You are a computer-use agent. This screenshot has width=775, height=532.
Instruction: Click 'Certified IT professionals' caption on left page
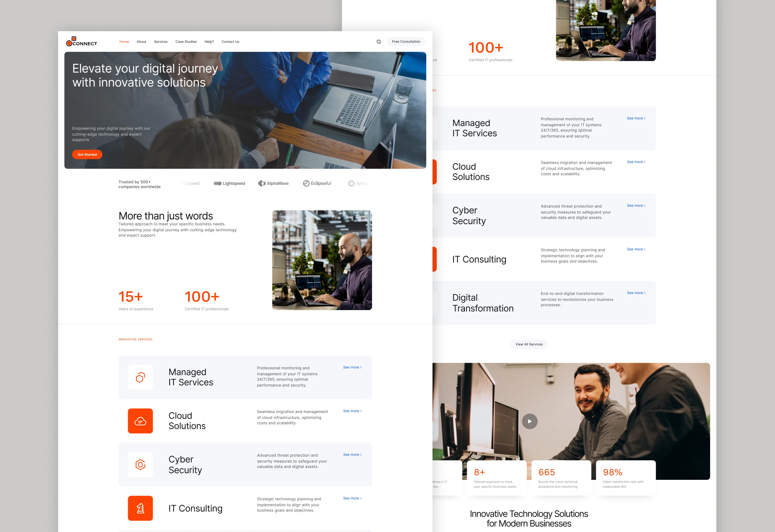click(207, 309)
